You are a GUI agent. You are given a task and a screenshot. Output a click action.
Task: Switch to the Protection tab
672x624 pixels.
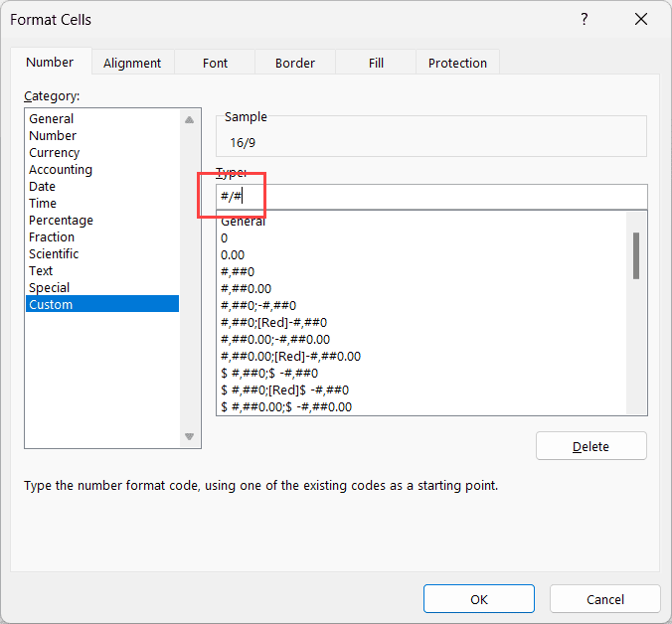click(x=457, y=63)
